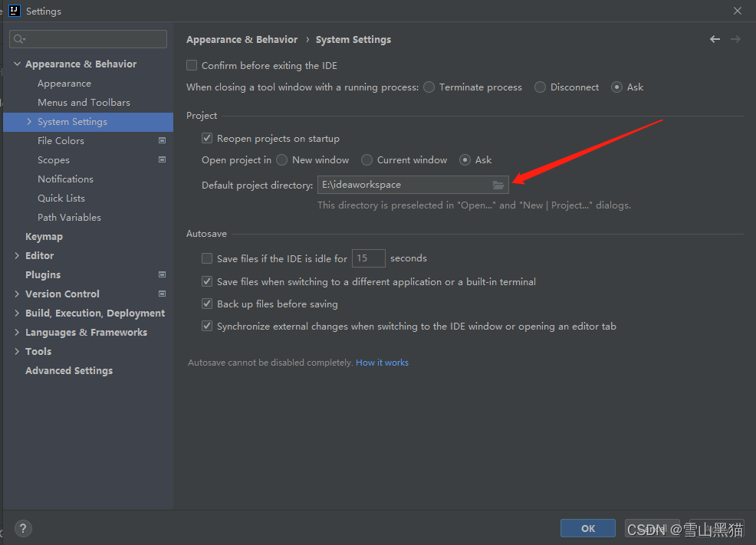This screenshot has height=545, width=756.
Task: Open Quick Lists settings
Action: (61, 198)
